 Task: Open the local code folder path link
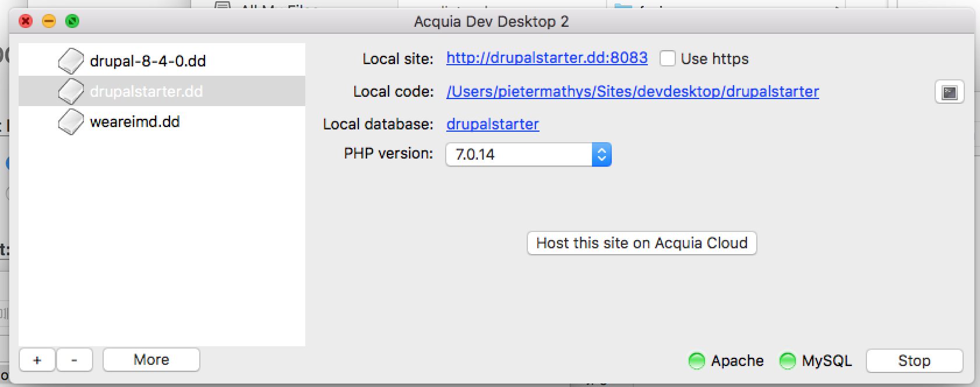pyautogui.click(x=633, y=92)
